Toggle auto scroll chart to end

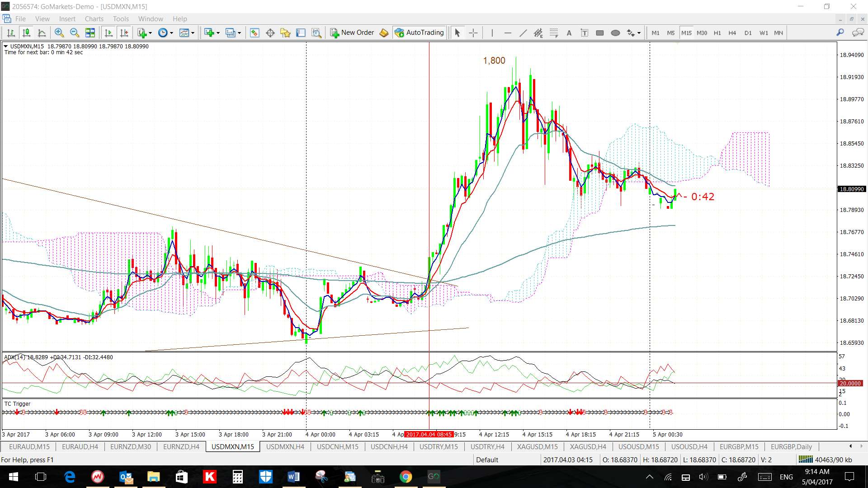tap(108, 33)
